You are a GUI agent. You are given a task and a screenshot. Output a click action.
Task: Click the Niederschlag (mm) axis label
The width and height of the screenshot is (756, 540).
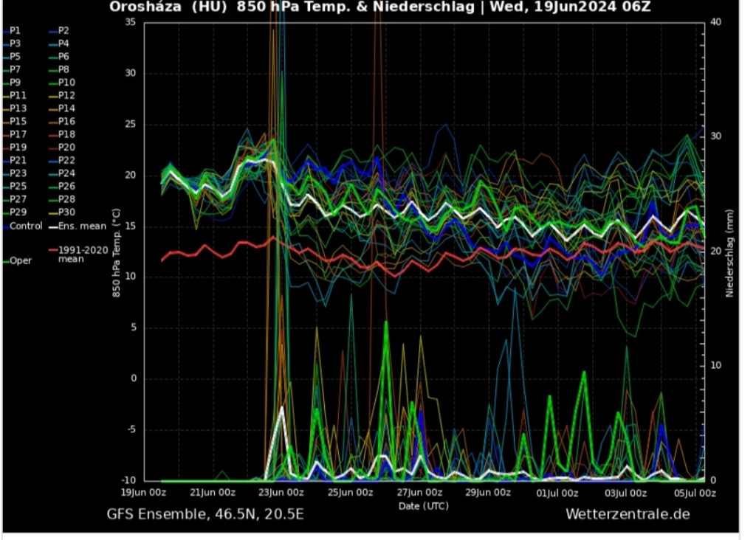coord(729,252)
